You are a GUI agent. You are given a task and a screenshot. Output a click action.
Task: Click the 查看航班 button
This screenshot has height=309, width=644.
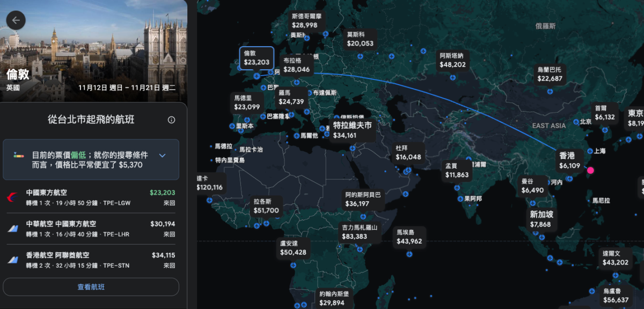[91, 287]
